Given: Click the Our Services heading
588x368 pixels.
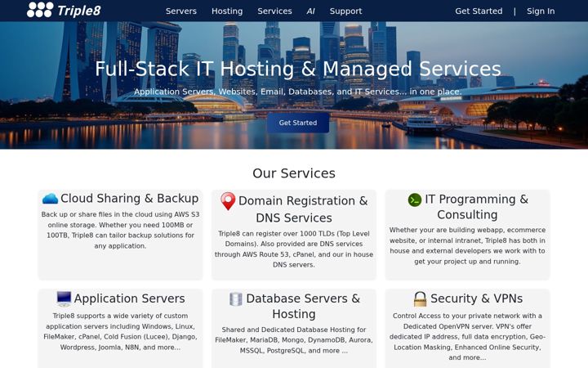Looking at the screenshot, I should tap(294, 173).
